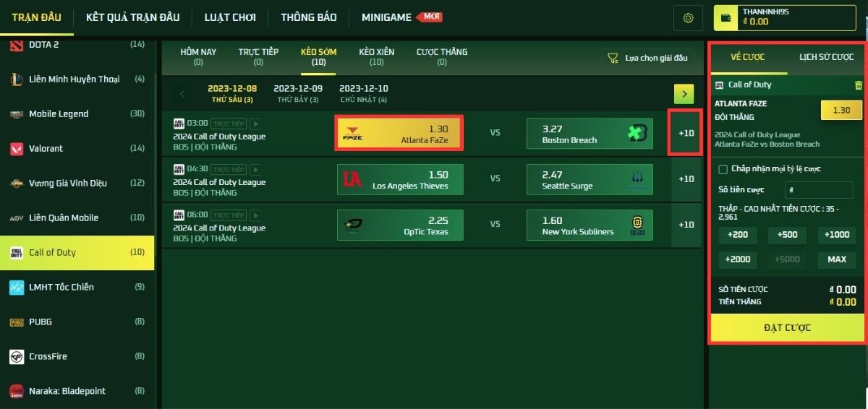This screenshot has width=868, height=409.
Task: Open CrossFire game icon
Action: pyautogui.click(x=17, y=357)
